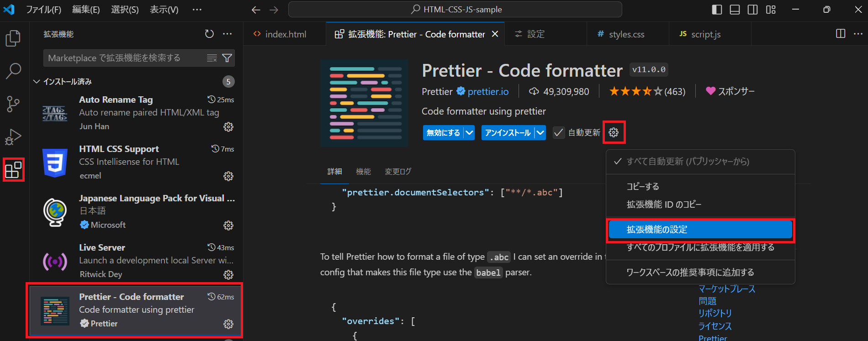Viewport: 868px width, 341px height.
Task: Open the prettier.io publisher link
Action: click(488, 92)
